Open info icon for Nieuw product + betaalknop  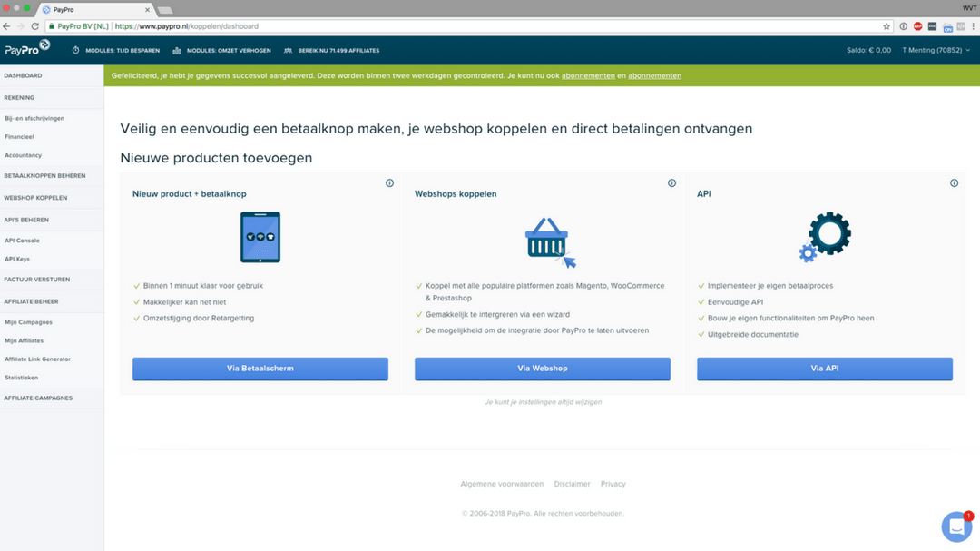click(x=389, y=183)
